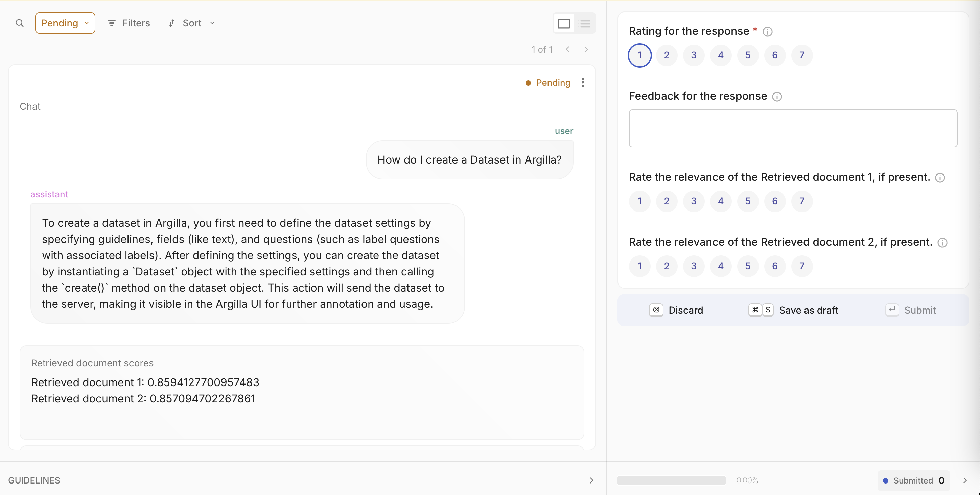Rate Retrieved document 1 relevance as 2
The height and width of the screenshot is (495, 980).
667,201
